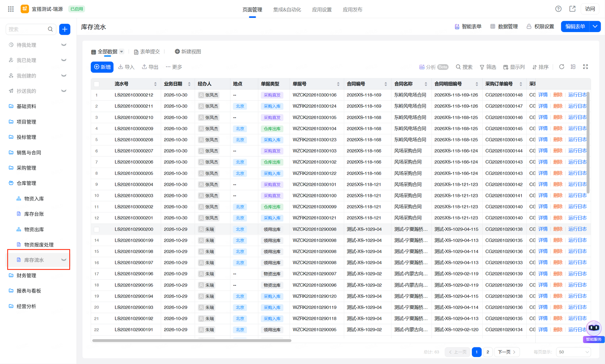Switch to the 集成&自动化 tab
605x364 pixels.
click(x=287, y=9)
